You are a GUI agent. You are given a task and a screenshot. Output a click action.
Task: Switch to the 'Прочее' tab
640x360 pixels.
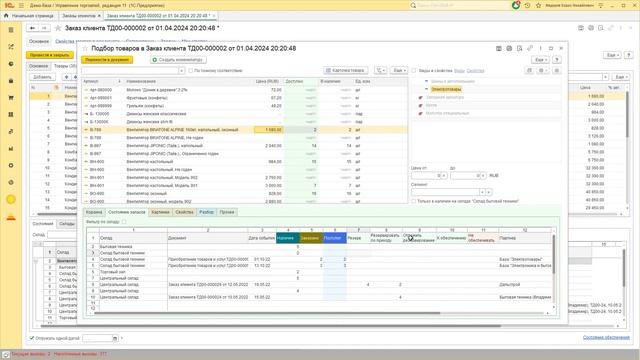pyautogui.click(x=227, y=212)
